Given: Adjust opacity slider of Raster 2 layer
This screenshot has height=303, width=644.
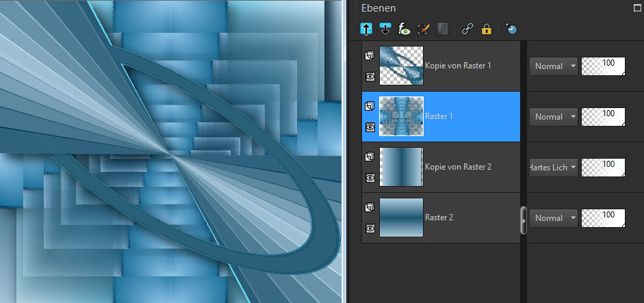Looking at the screenshot, I should tap(604, 218).
